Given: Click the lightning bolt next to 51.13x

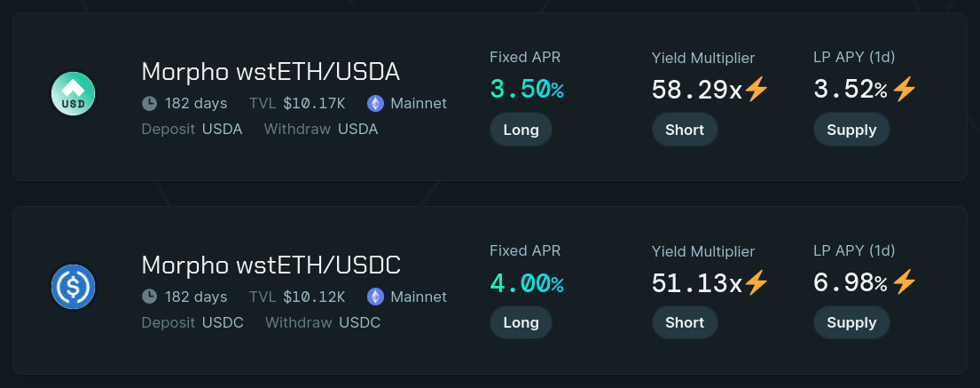Looking at the screenshot, I should click(x=757, y=283).
